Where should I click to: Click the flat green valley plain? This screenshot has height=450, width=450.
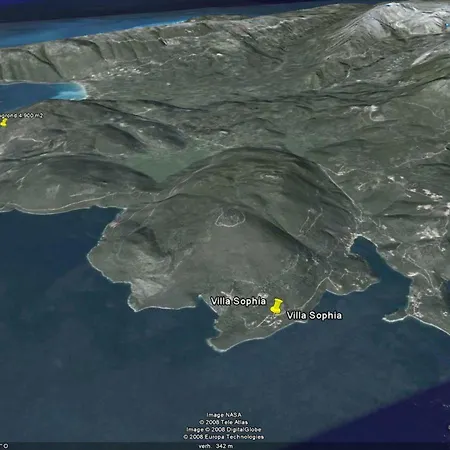[x=160, y=163]
